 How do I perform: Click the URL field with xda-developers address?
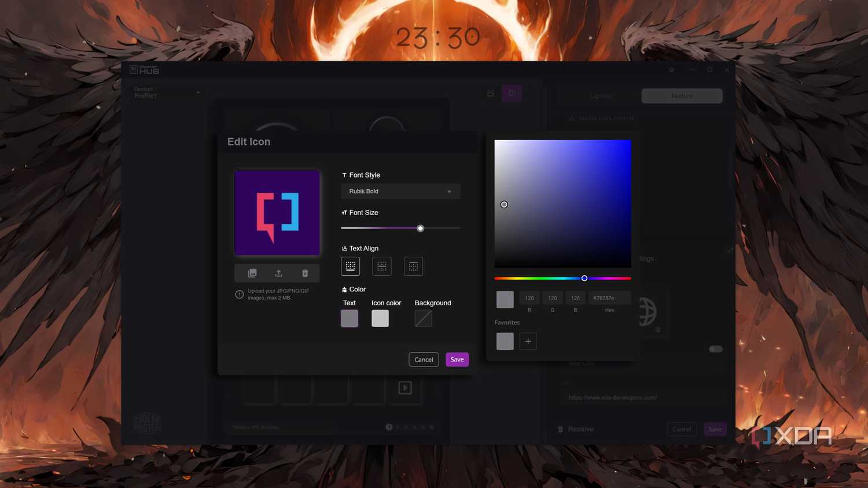tap(642, 398)
